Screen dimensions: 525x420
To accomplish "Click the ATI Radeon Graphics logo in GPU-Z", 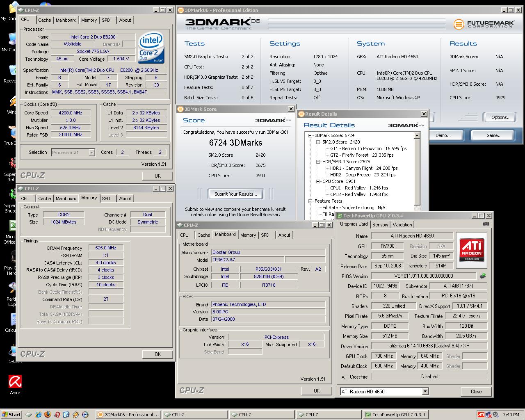I will (x=472, y=250).
